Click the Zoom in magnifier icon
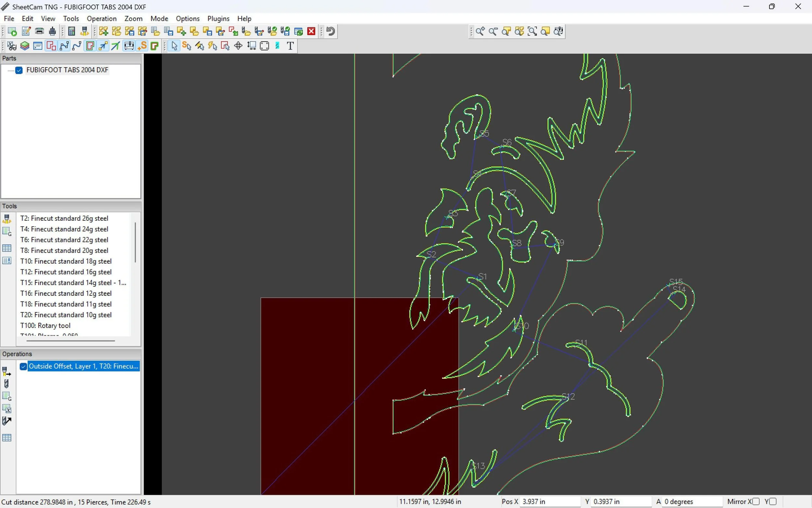Image resolution: width=812 pixels, height=508 pixels. click(x=480, y=31)
